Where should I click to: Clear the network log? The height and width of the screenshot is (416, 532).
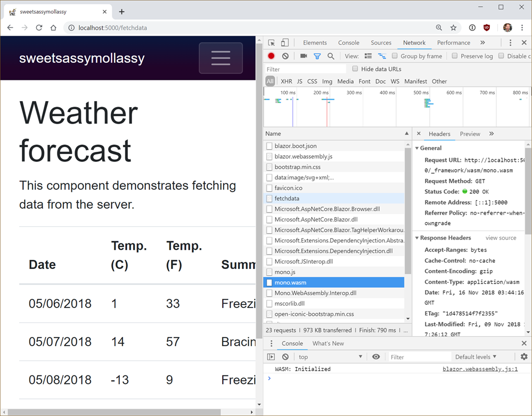coord(285,56)
